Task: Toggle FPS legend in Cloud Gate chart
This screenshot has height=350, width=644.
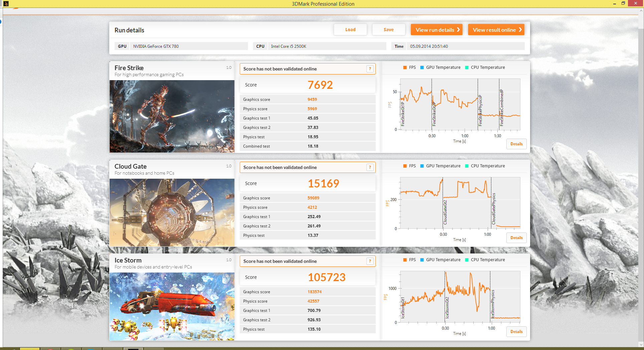Action: tap(410, 166)
